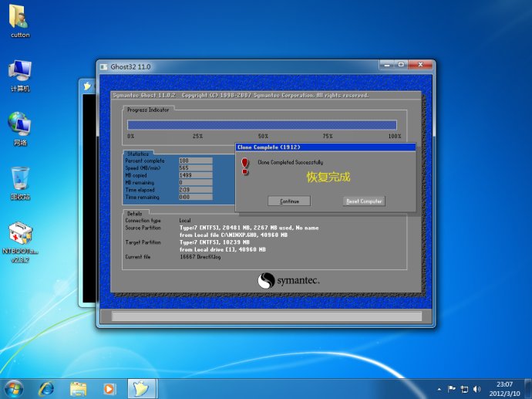Open Windows Media Player taskbar icon
The image size is (532, 399).
click(109, 389)
